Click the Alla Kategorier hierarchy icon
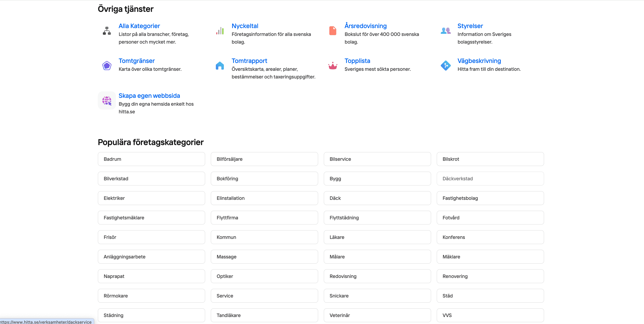This screenshot has width=644, height=324. (107, 31)
